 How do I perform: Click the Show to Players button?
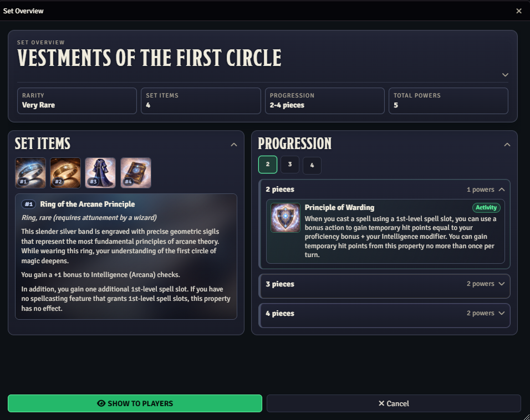point(135,403)
